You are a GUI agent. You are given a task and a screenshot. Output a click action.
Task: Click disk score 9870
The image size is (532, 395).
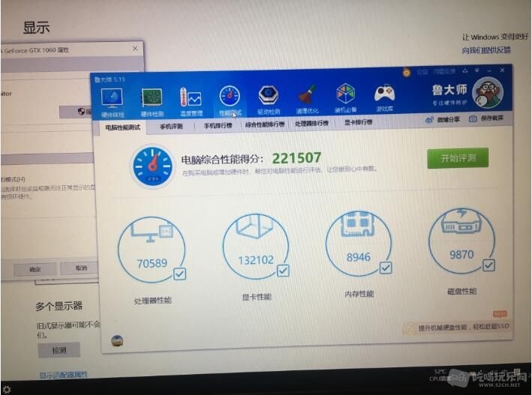coord(461,255)
